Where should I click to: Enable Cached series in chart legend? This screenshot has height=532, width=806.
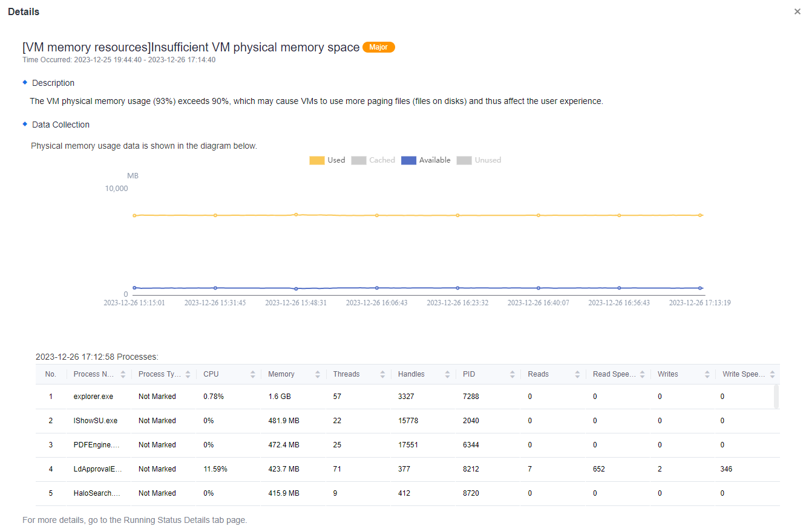coord(373,160)
